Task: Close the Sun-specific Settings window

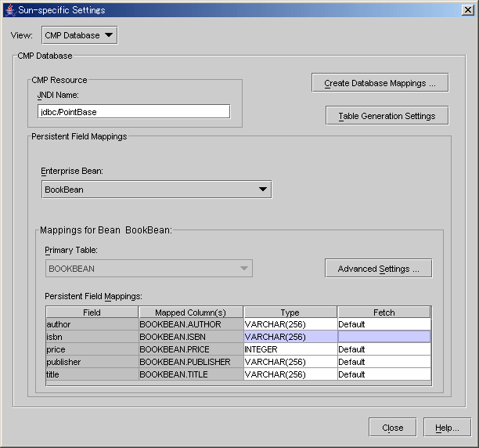Action: pos(468,10)
